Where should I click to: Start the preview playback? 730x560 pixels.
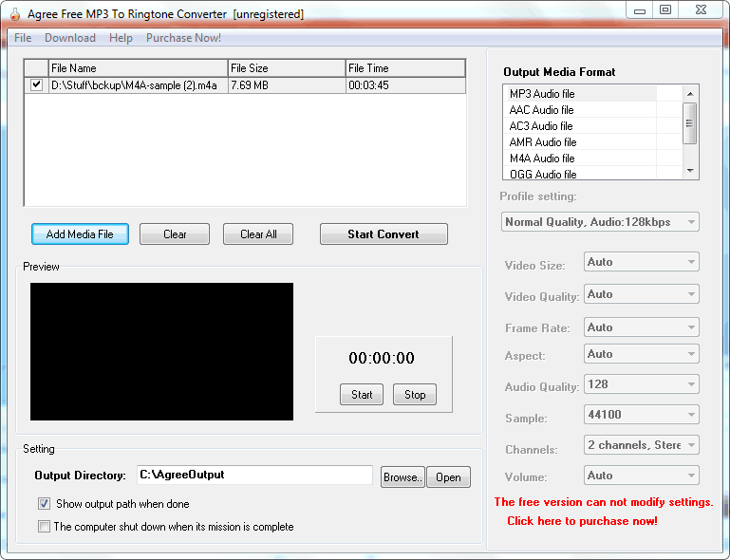tap(362, 395)
